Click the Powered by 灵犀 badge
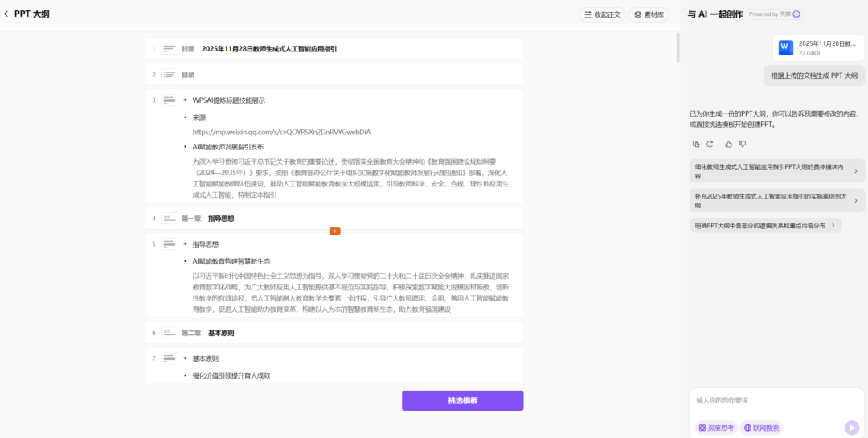Viewport: 868px width, 438px height. pyautogui.click(x=774, y=14)
